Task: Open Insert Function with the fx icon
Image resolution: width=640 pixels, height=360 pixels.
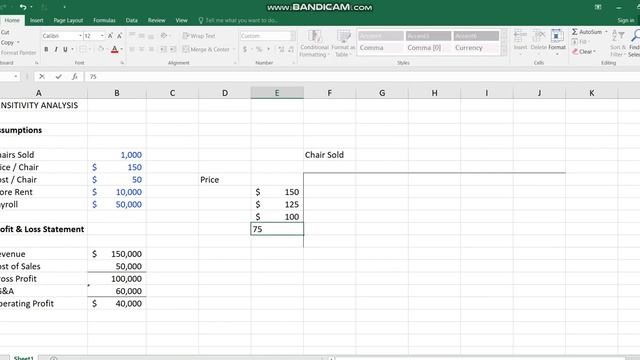Action: pos(75,76)
